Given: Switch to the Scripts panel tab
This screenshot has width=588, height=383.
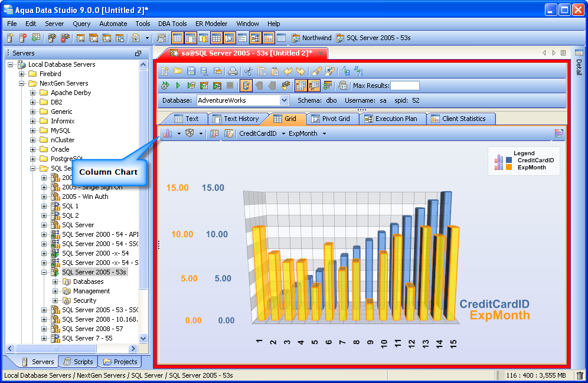Looking at the screenshot, I should point(79,362).
